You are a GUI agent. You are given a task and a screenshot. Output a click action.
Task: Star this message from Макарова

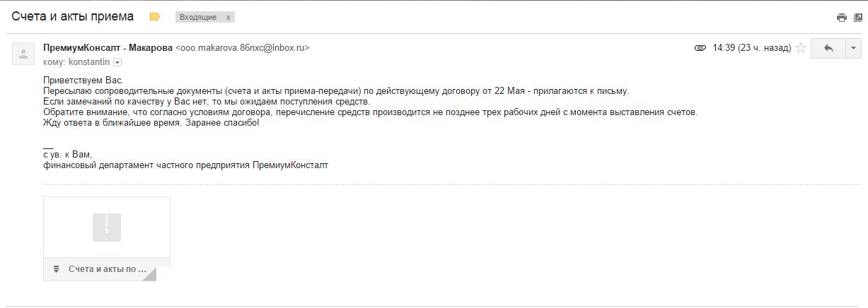(801, 48)
